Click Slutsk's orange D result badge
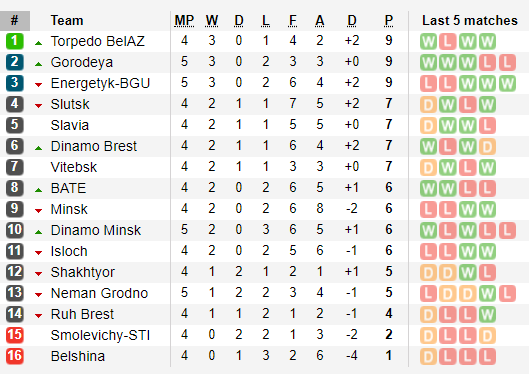Screen dimensions: 529x374 pyautogui.click(x=428, y=105)
